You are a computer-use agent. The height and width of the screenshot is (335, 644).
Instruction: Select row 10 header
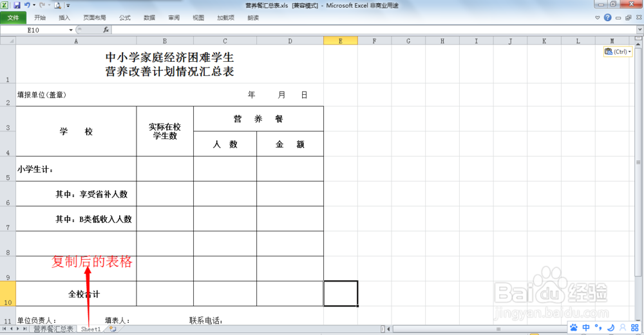click(8, 294)
